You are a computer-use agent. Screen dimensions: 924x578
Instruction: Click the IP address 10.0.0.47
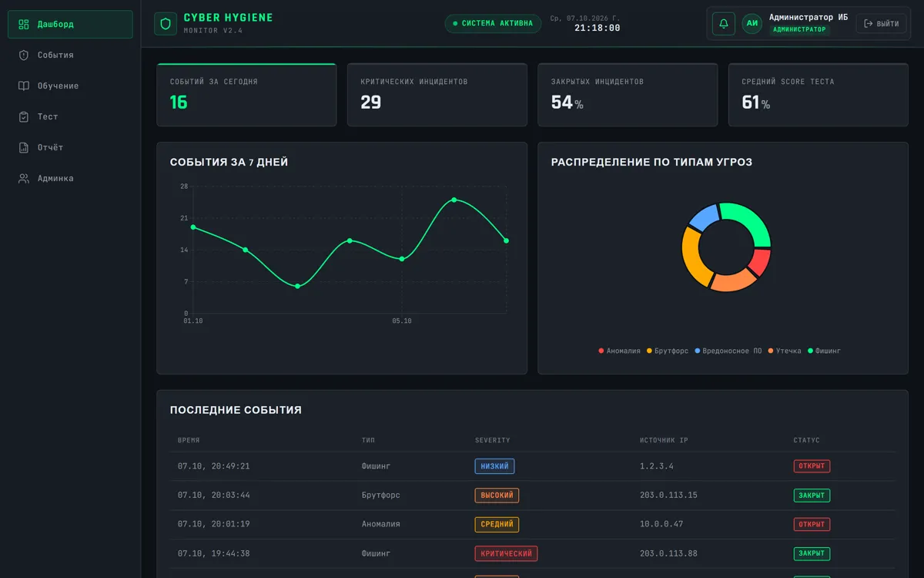[661, 524]
